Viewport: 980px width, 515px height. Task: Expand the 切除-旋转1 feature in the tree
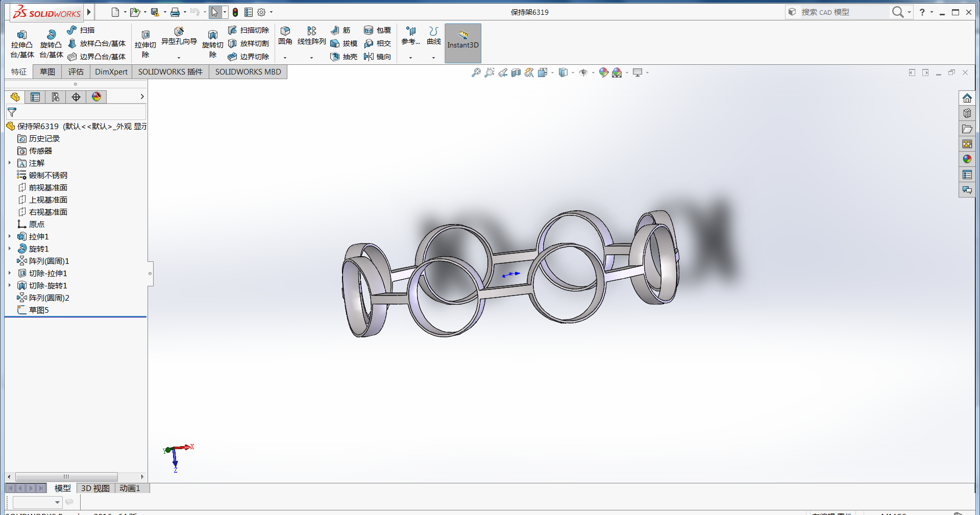[x=9, y=285]
